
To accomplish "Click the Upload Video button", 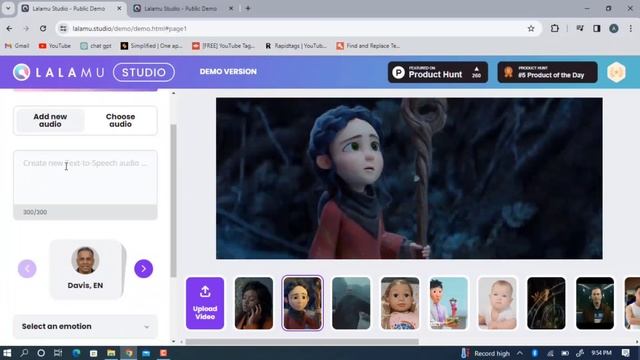I will (205, 303).
